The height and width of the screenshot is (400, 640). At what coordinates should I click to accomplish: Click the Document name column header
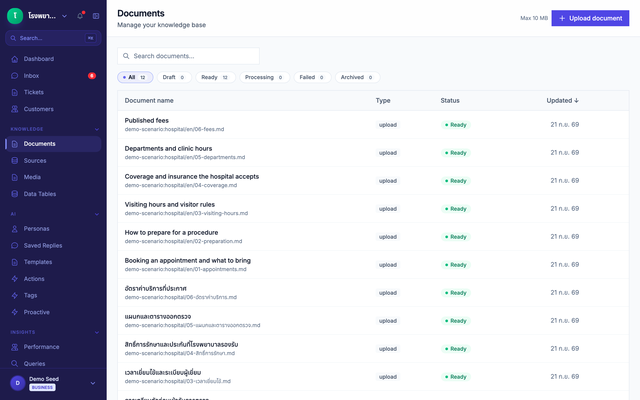(x=149, y=100)
